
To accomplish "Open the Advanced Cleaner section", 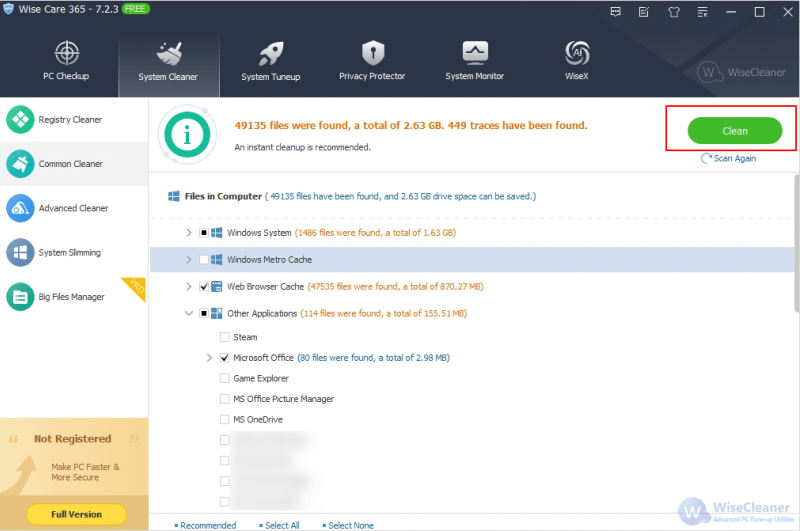I will point(74,208).
